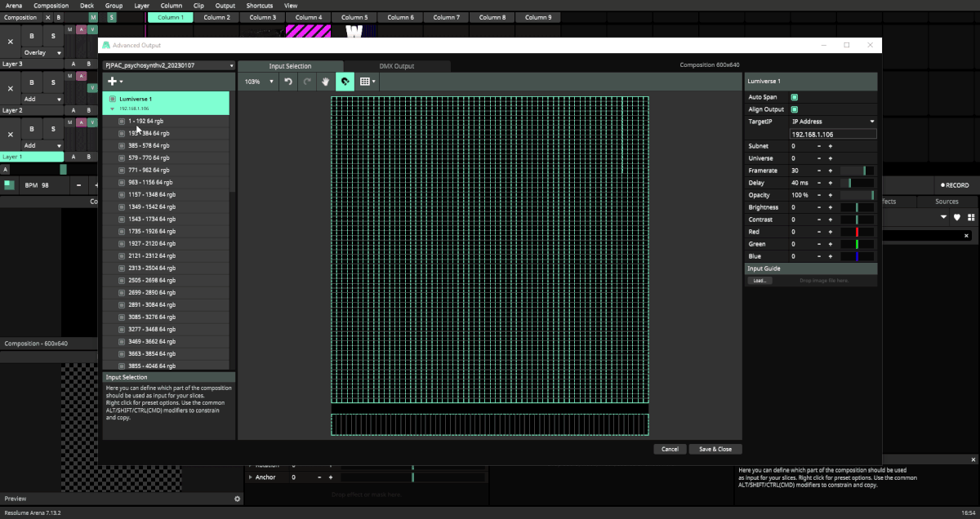Open the grid options icon
Image resolution: width=980 pixels, height=519 pixels.
coord(367,82)
